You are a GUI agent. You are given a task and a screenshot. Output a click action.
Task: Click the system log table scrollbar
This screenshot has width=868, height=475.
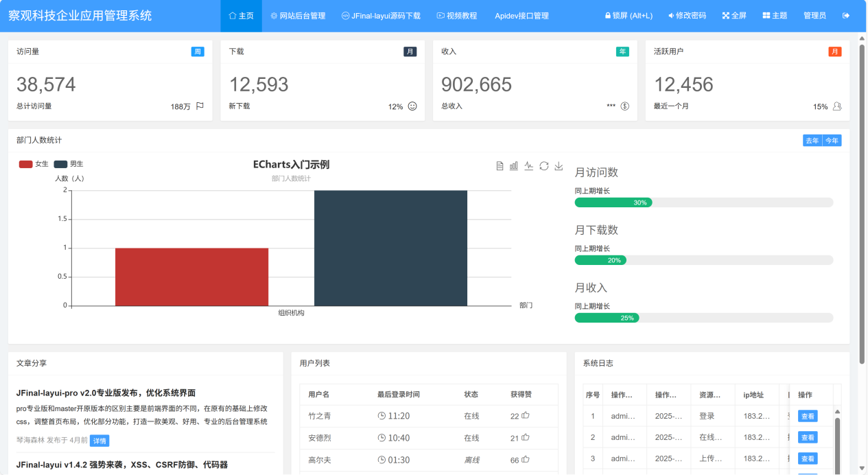837,446
